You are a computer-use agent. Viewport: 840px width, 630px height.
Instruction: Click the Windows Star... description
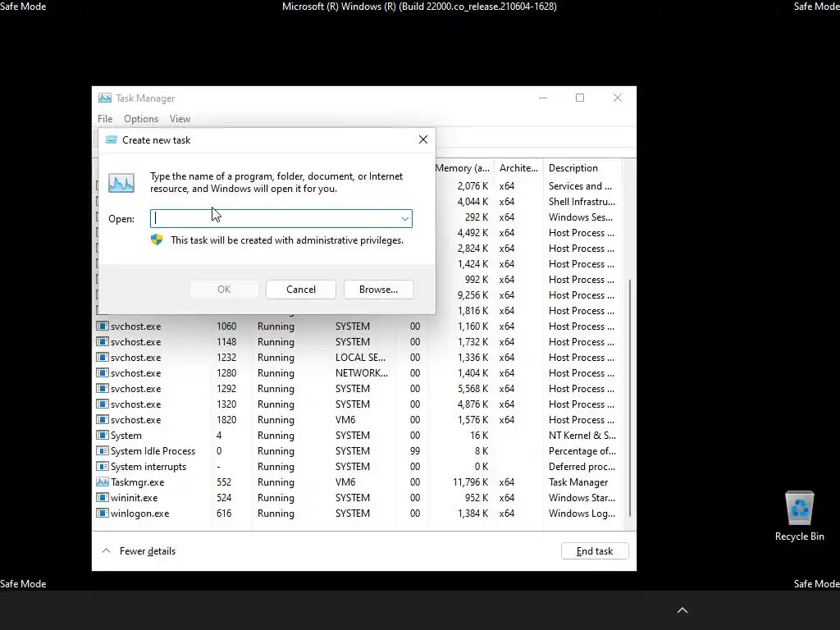pos(582,498)
